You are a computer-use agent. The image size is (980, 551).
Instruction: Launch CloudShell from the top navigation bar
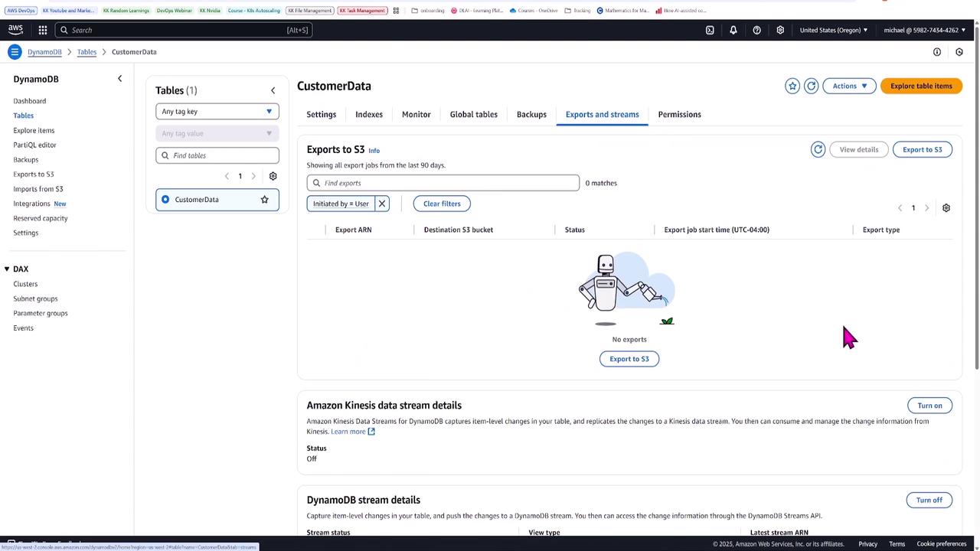[710, 30]
